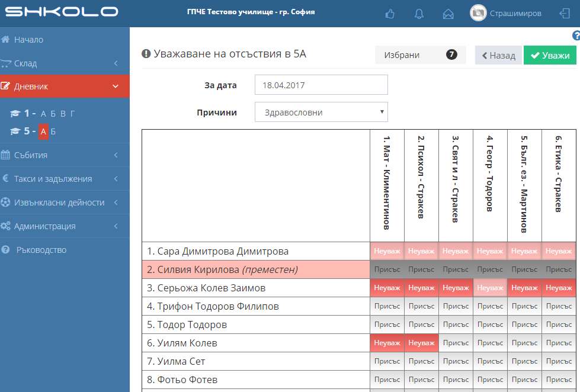Viewport: 580px width, 392px height.
Task: Open the Ръководство menu item
Action: coord(41,250)
